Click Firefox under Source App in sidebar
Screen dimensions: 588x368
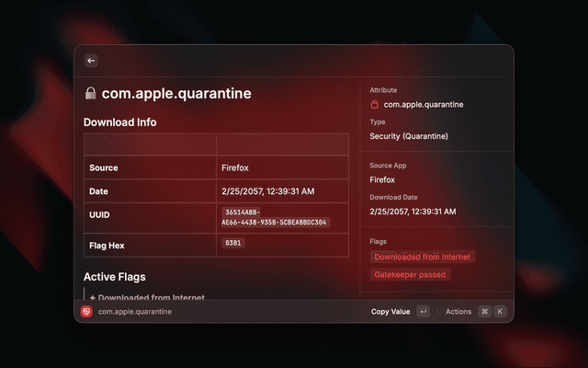pos(382,180)
